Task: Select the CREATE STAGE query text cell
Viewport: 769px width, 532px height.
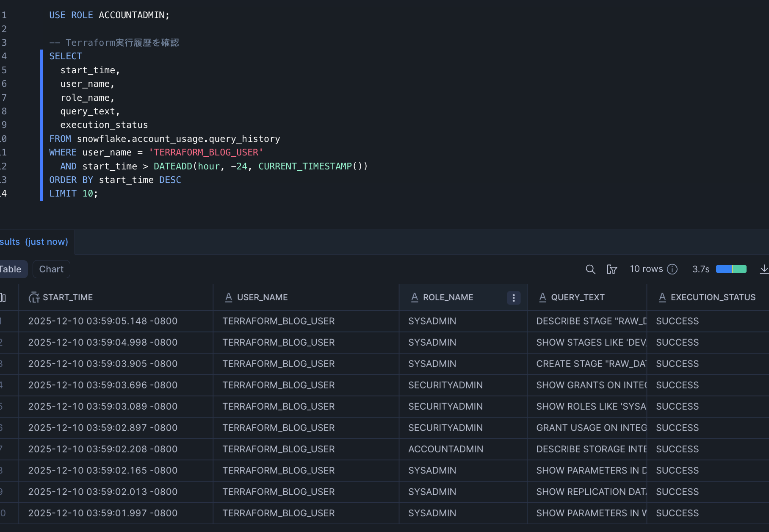Action: tap(591, 364)
